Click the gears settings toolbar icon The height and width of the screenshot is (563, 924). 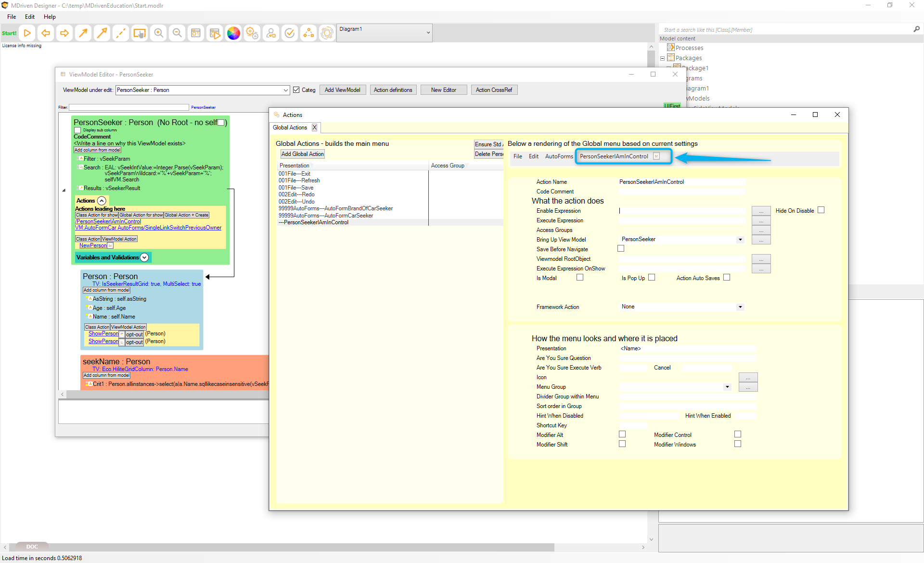pyautogui.click(x=252, y=33)
